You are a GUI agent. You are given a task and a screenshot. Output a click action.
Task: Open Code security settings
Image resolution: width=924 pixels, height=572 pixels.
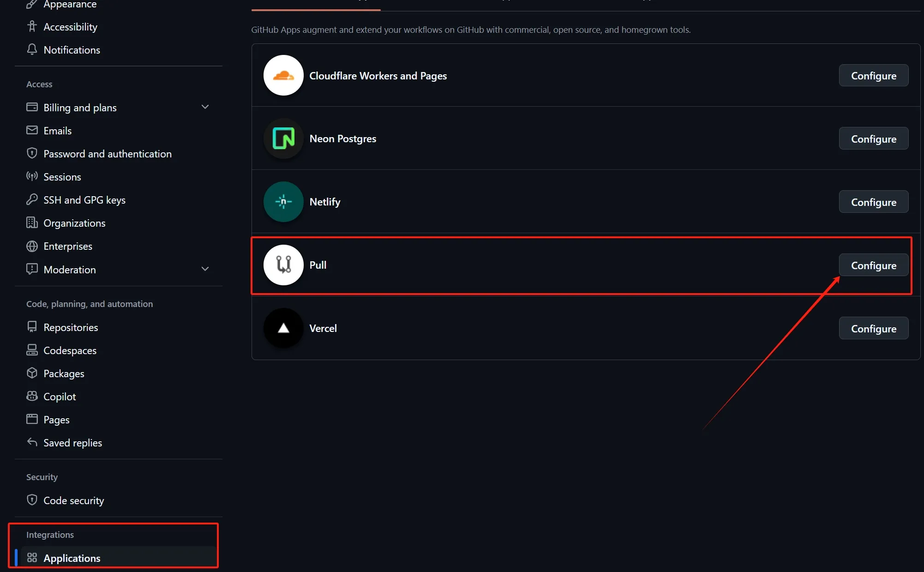pos(73,500)
